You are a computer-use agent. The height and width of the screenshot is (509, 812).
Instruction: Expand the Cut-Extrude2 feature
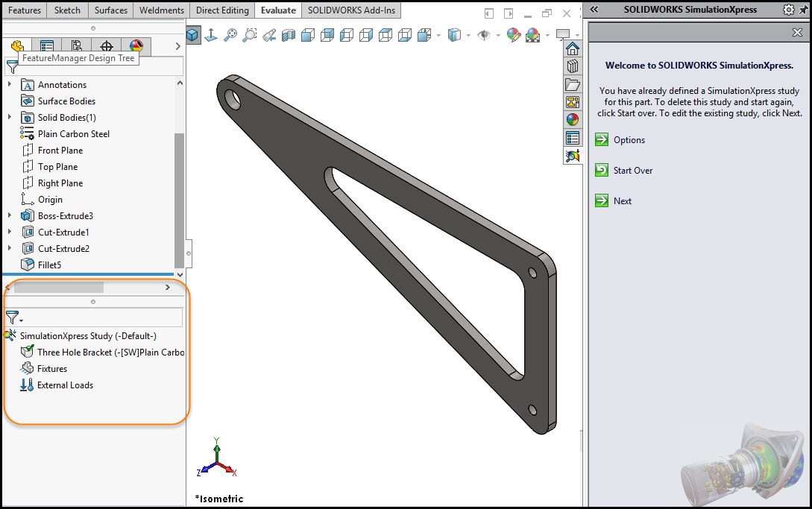10,248
